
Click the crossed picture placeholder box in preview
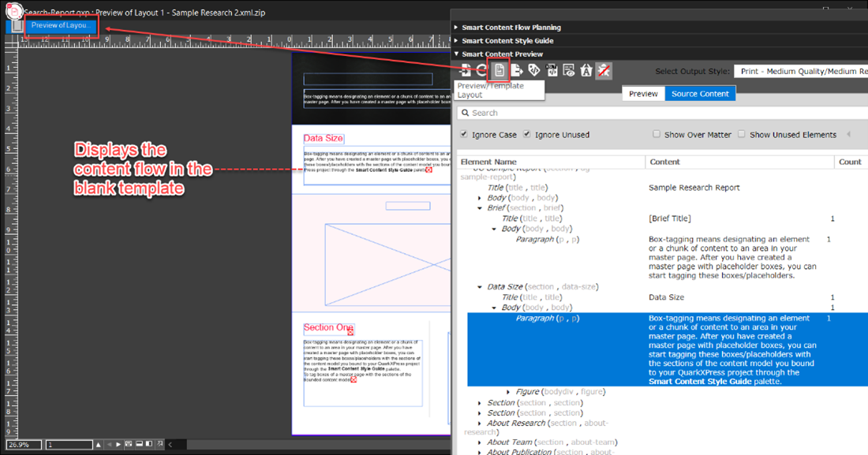point(387,265)
